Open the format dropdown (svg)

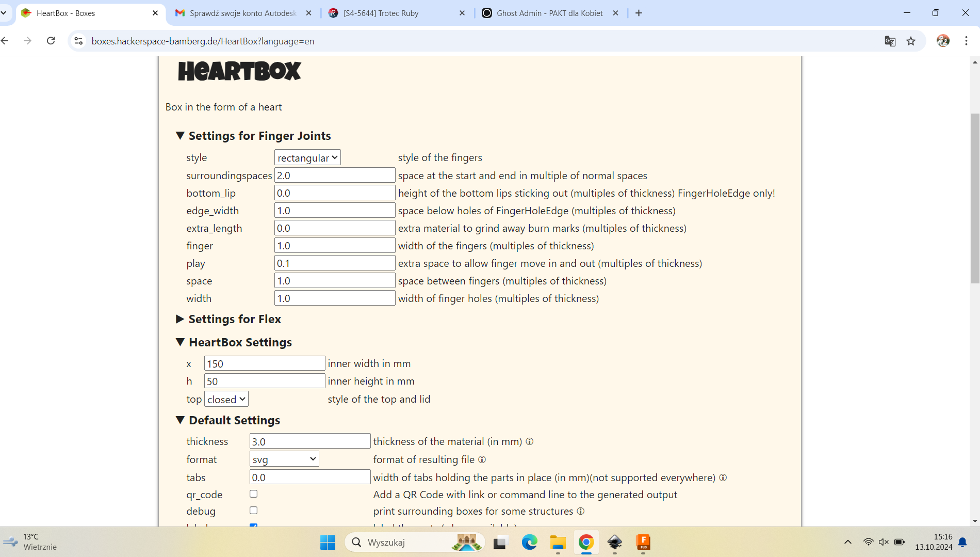click(x=284, y=459)
